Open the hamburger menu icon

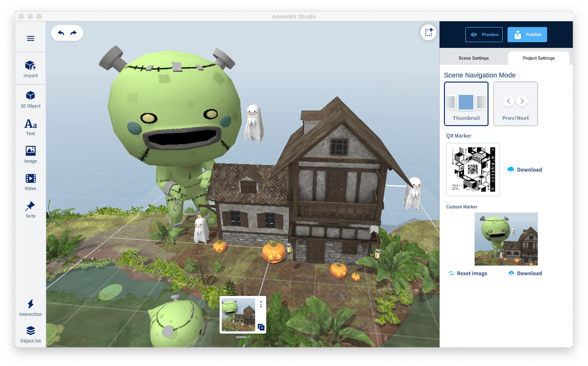pyautogui.click(x=30, y=38)
